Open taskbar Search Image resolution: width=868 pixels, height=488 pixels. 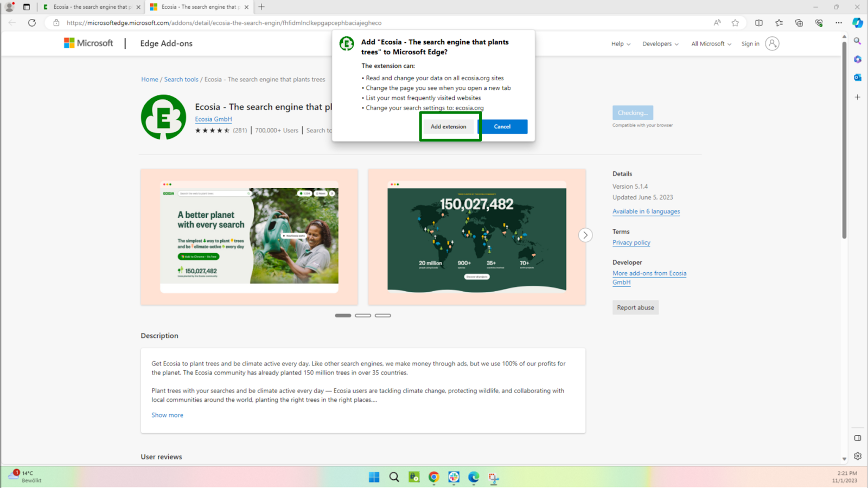pos(394,477)
